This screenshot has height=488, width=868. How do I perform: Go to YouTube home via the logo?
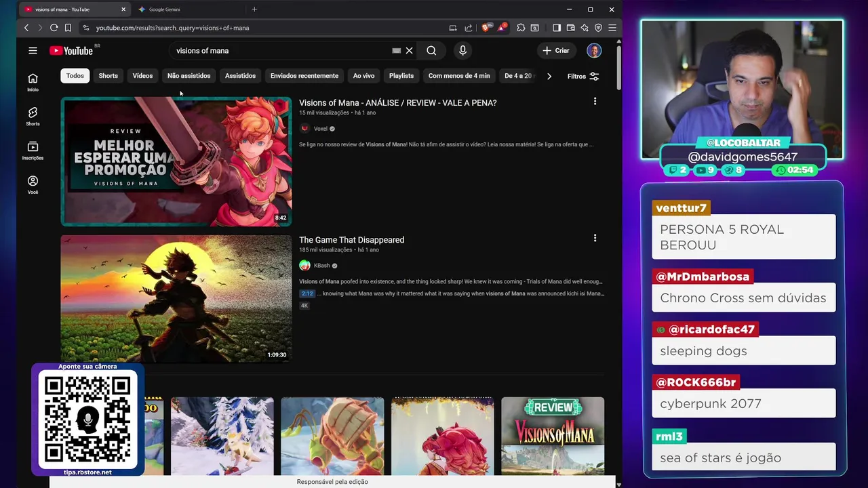coord(71,51)
